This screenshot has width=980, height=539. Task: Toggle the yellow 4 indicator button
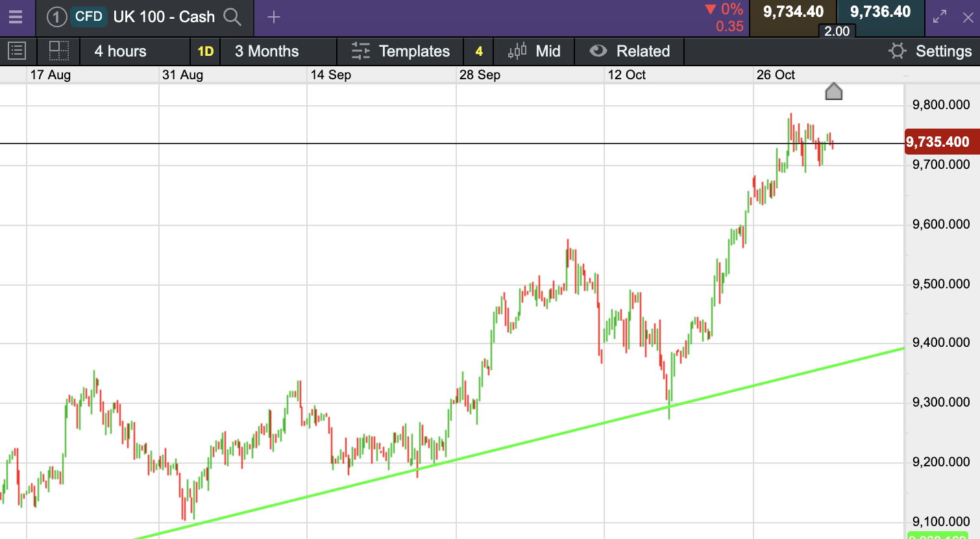479,51
